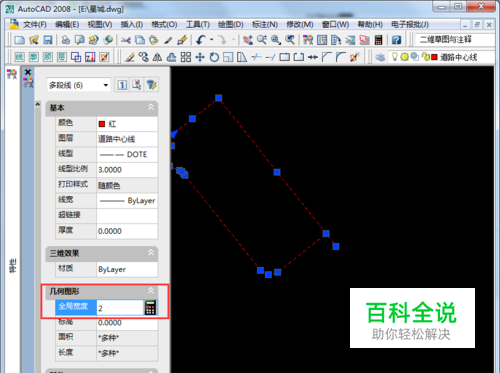
Task: Open the 视图(V) menu
Action: coord(100,24)
